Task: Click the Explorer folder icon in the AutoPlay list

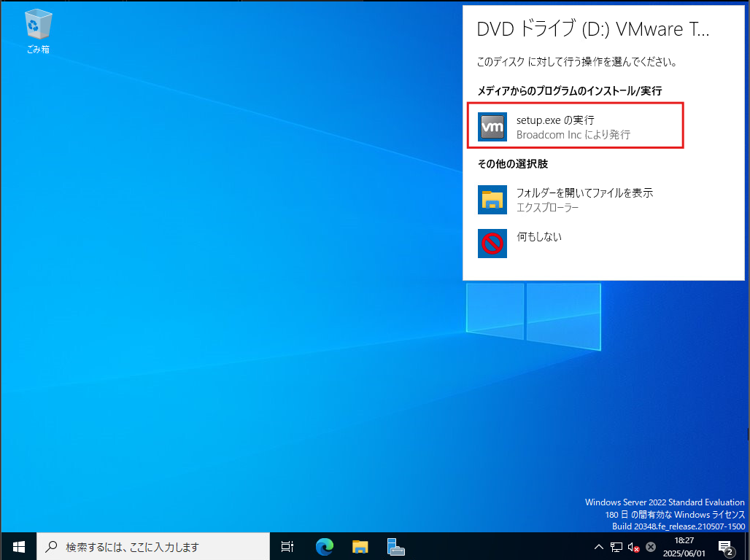Action: click(492, 199)
